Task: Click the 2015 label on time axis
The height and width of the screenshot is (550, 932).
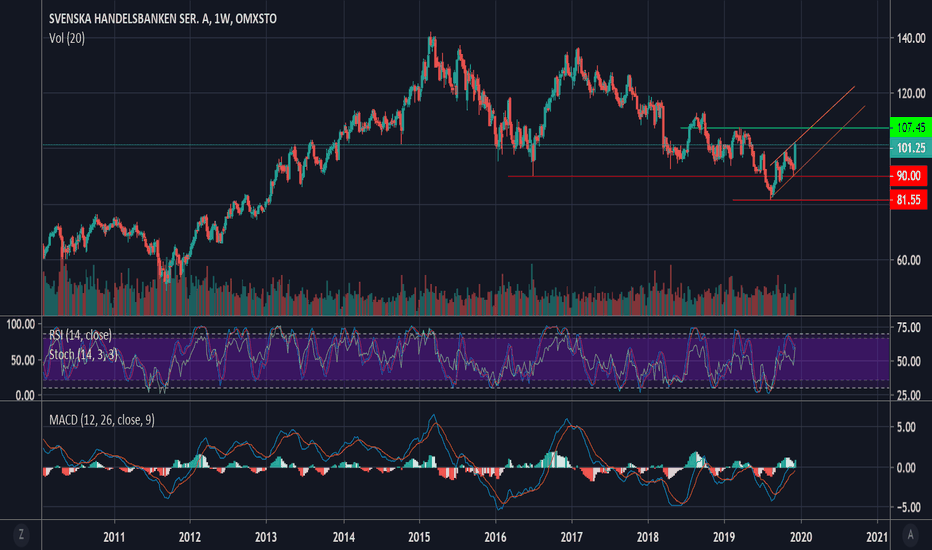Action: (419, 537)
